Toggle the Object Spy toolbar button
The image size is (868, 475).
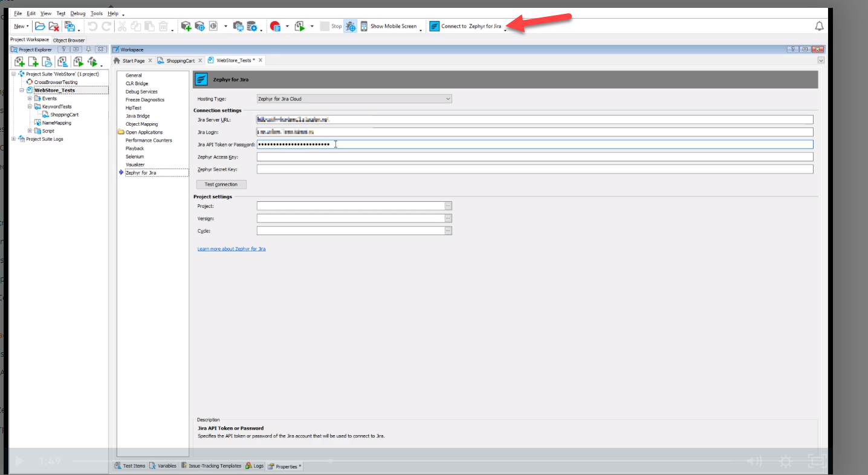tap(351, 26)
